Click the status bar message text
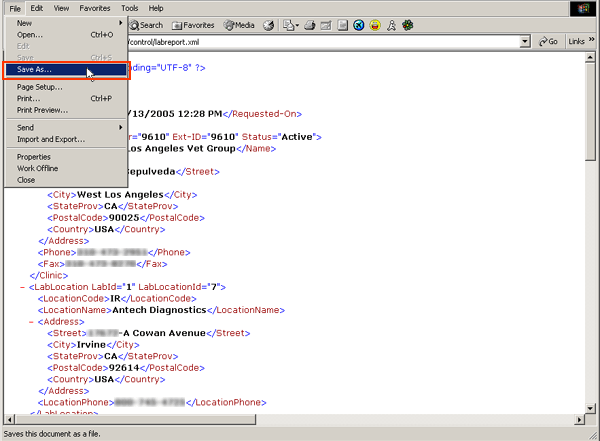Image resolution: width=600 pixels, height=441 pixels. (x=52, y=434)
